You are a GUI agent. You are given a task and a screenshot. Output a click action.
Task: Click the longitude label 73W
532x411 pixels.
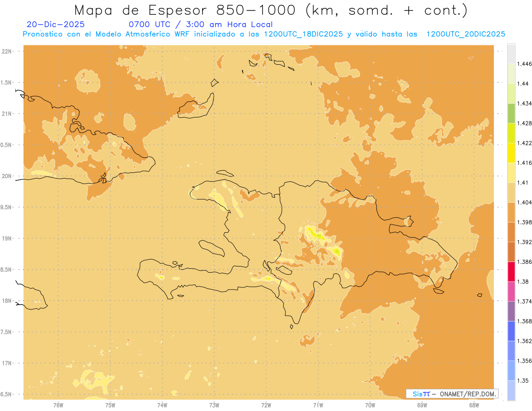pos(214,405)
